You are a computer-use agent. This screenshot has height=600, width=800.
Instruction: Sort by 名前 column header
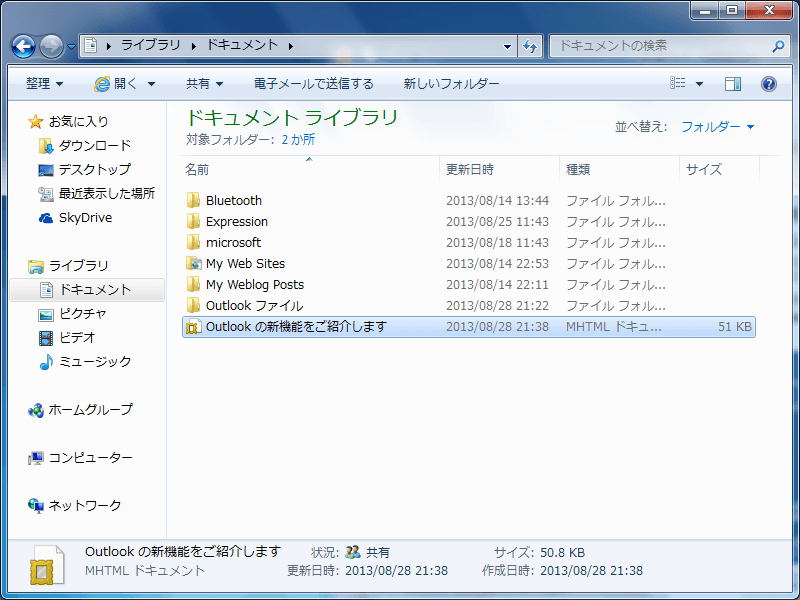point(310,169)
